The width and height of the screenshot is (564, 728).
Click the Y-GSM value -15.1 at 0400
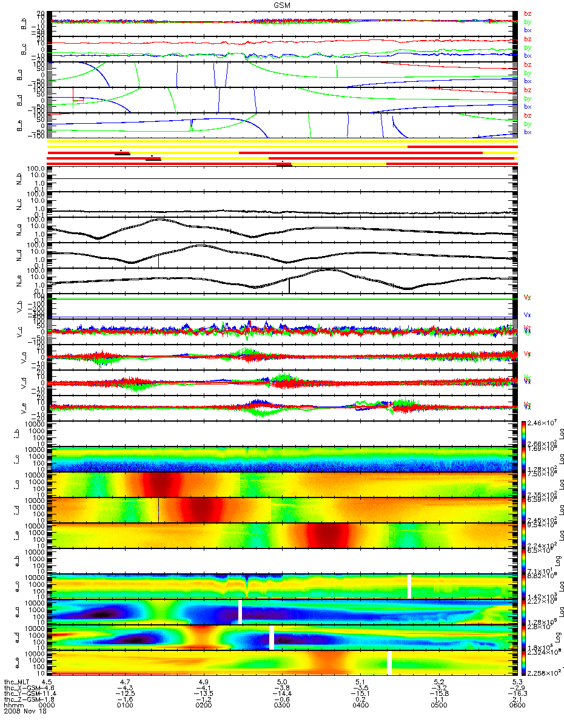coord(359,693)
